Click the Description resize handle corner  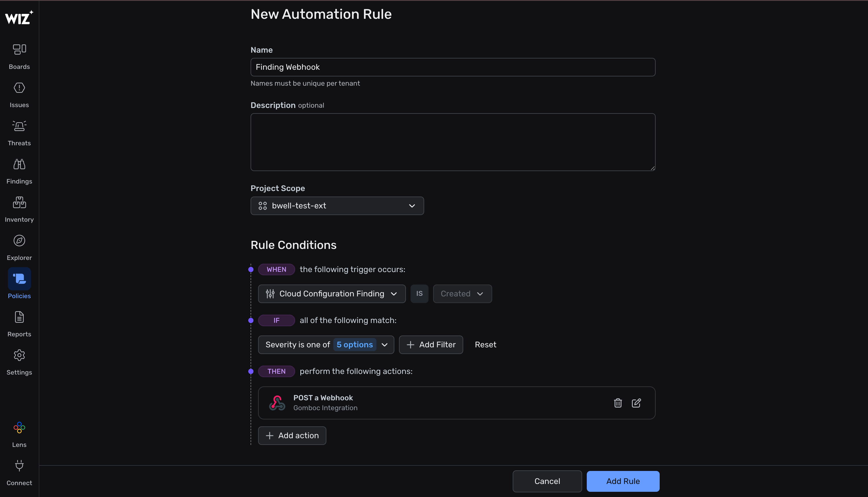(x=652, y=168)
